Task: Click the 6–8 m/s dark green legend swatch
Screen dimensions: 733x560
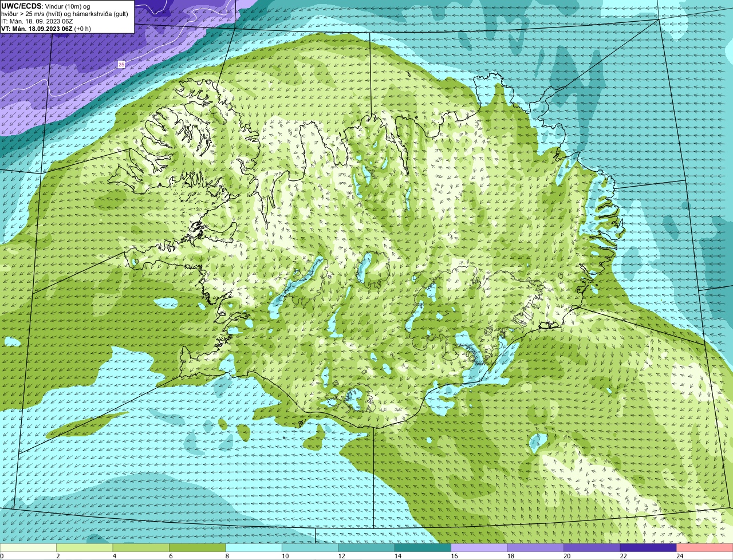Action: click(x=198, y=548)
